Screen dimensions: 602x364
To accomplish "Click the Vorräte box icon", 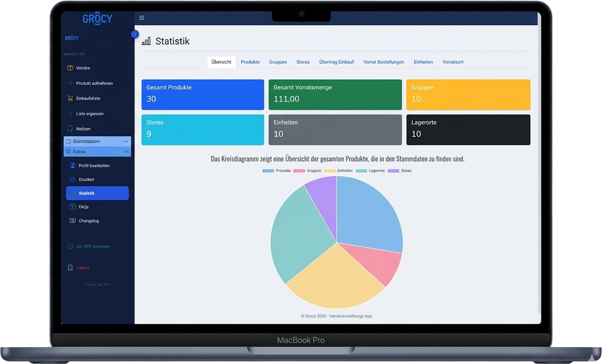I will pos(70,68).
